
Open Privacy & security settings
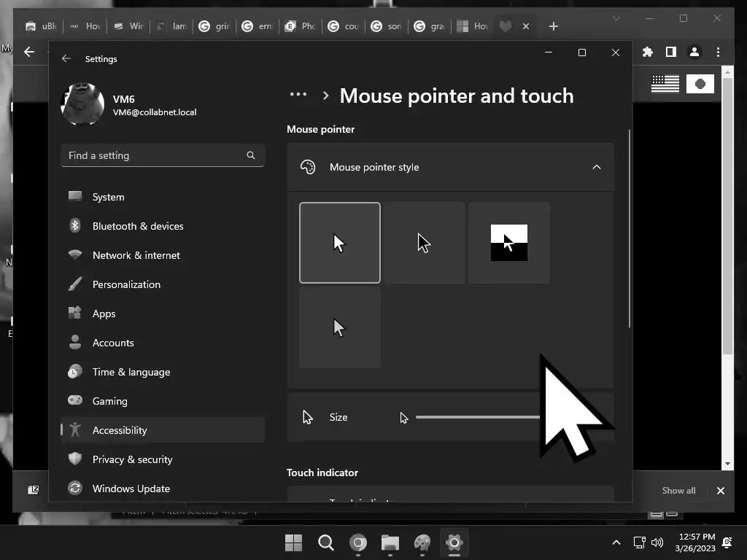[163, 459]
